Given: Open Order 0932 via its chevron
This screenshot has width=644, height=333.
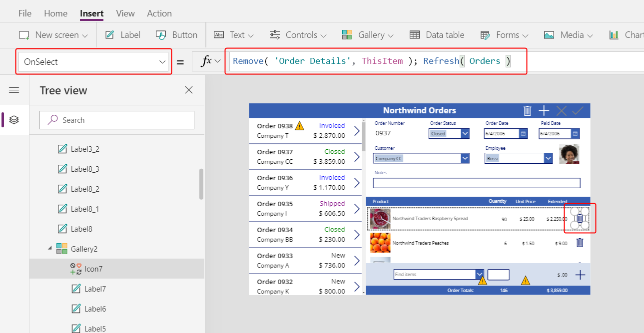Looking at the screenshot, I should (x=357, y=287).
